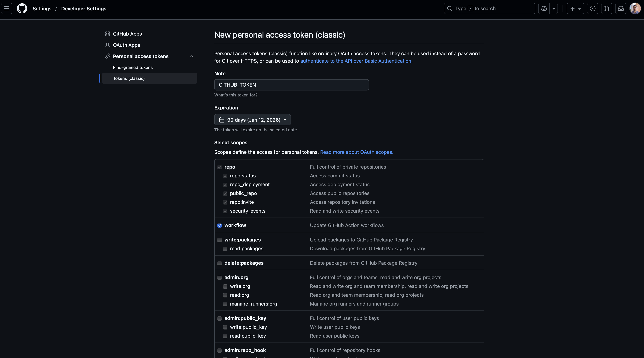The height and width of the screenshot is (358, 644).
Task: Open the Issues icon in the header
Action: coord(593,8)
